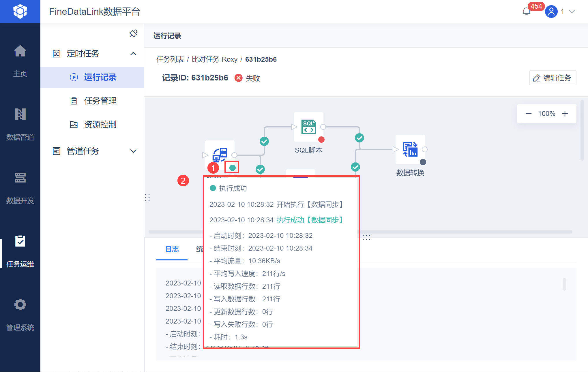The image size is (588, 372).
Task: Open 数据开发 in the sidebar
Action: tap(20, 178)
